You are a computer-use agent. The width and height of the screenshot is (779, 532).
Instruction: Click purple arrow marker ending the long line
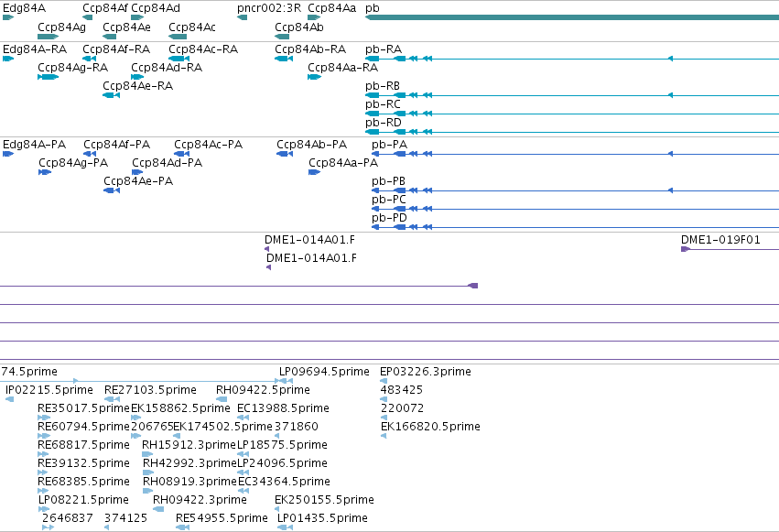pyautogui.click(x=473, y=286)
